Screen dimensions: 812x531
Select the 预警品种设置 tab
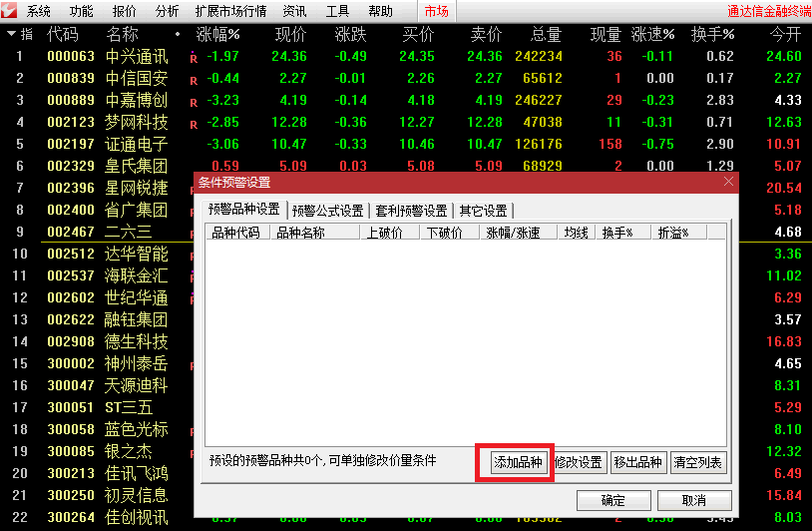point(244,209)
